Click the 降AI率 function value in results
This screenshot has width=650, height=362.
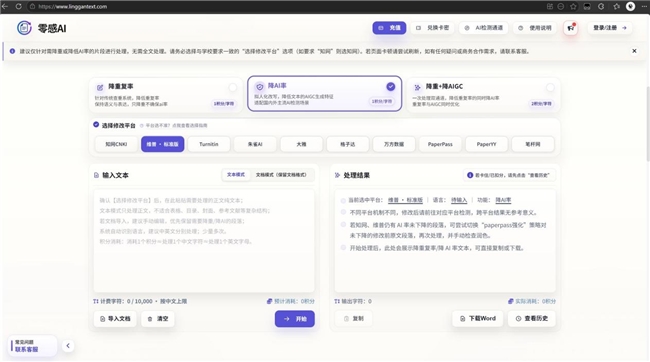click(503, 200)
